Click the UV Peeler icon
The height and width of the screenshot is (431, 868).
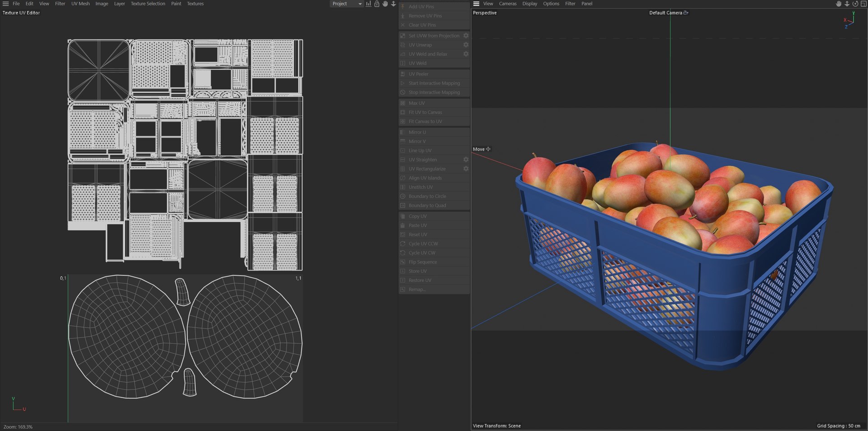click(403, 74)
